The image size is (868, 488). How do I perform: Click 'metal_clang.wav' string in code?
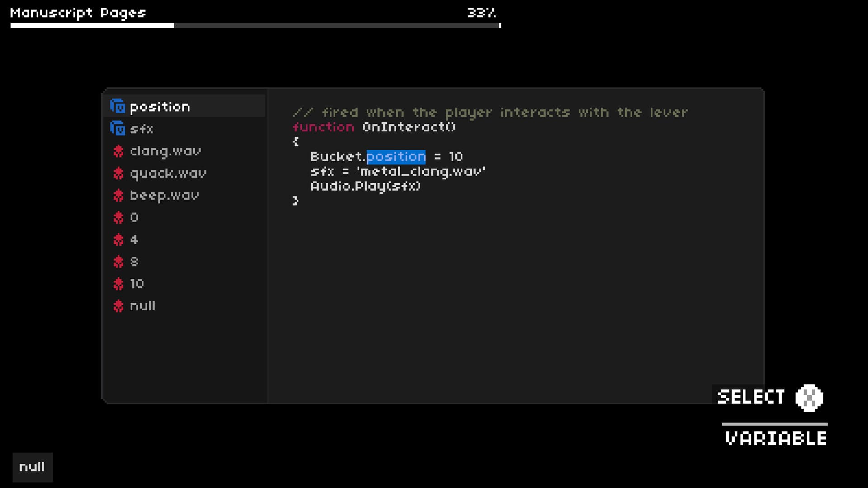420,171
